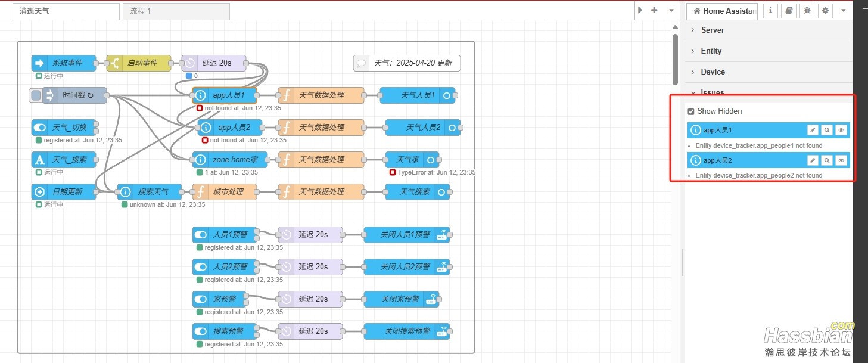Open the configuration nodes gear icon

825,11
